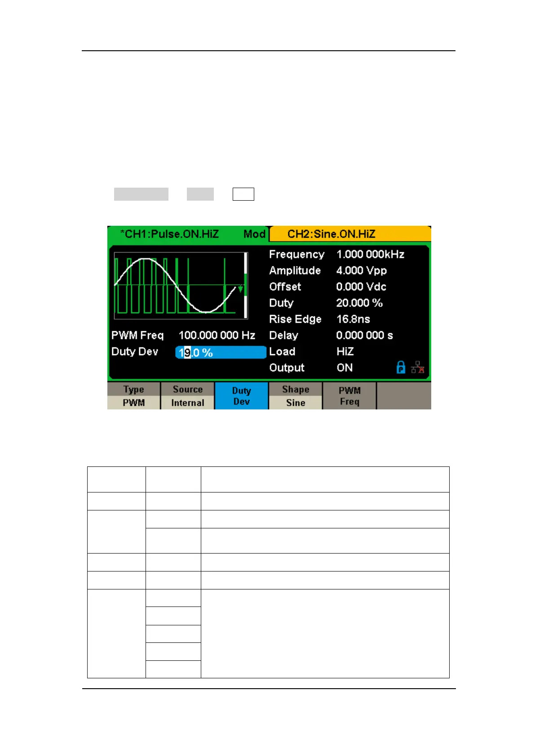Click the disconnected network icon
The image size is (535, 756).
418,368
